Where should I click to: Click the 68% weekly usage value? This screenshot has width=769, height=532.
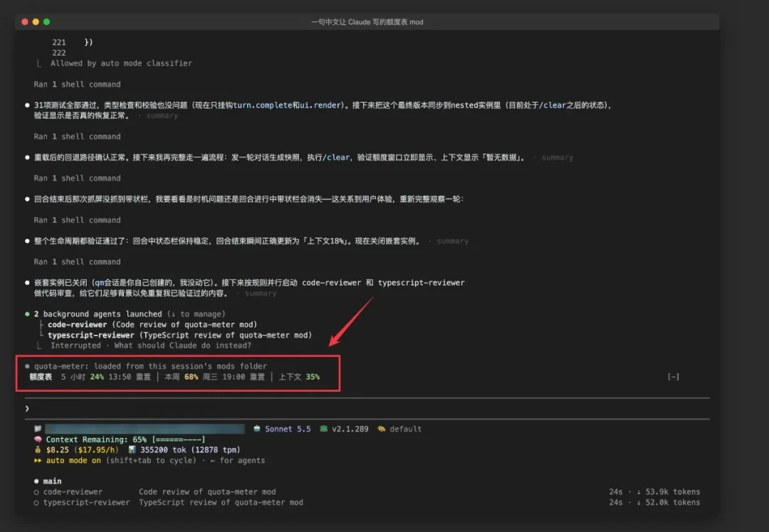192,377
